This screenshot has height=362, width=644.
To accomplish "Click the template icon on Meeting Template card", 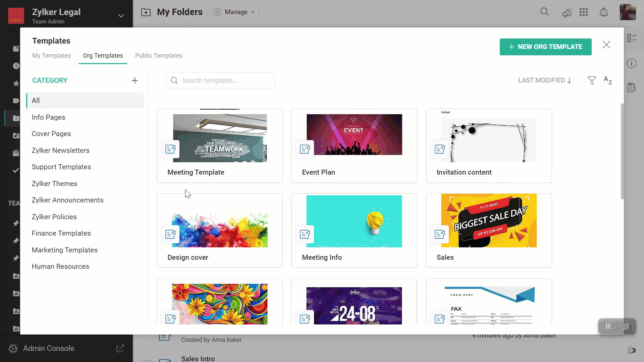I will click(x=170, y=149).
